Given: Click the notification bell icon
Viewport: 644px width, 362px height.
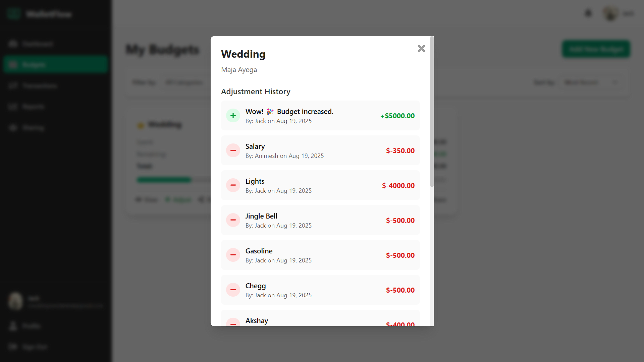Looking at the screenshot, I should click(588, 13).
